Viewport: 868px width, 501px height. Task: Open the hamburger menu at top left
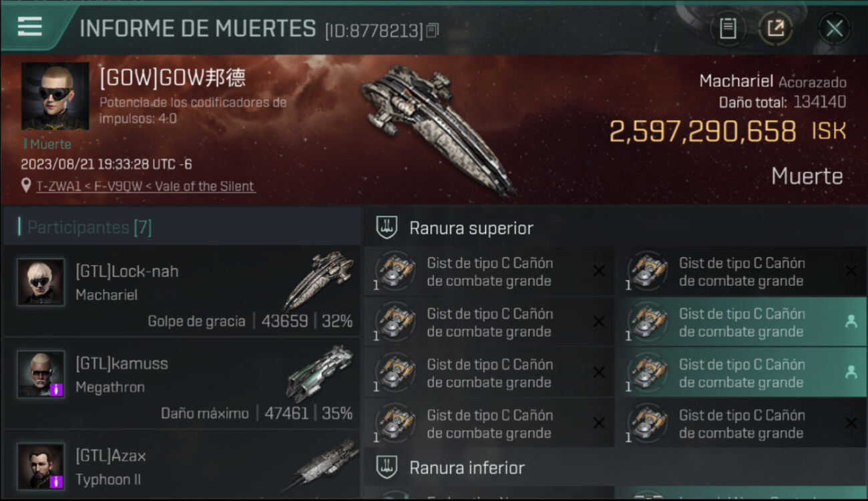point(30,27)
